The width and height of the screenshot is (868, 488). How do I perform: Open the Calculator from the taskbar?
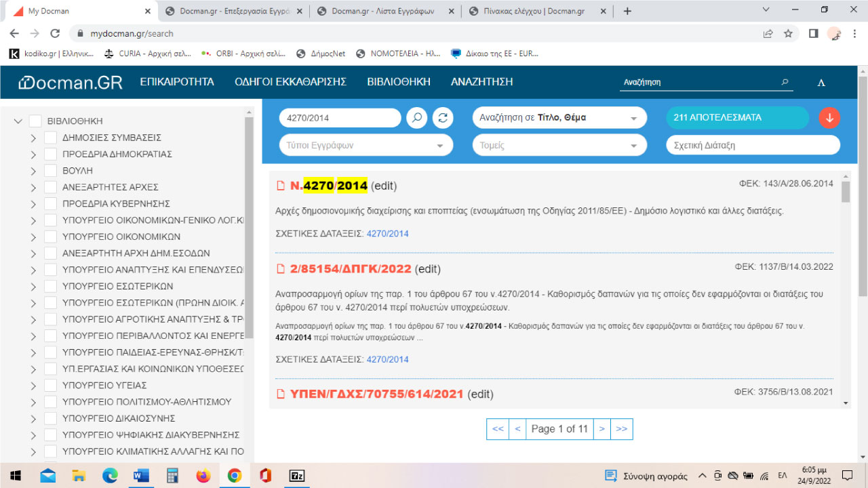point(172,476)
